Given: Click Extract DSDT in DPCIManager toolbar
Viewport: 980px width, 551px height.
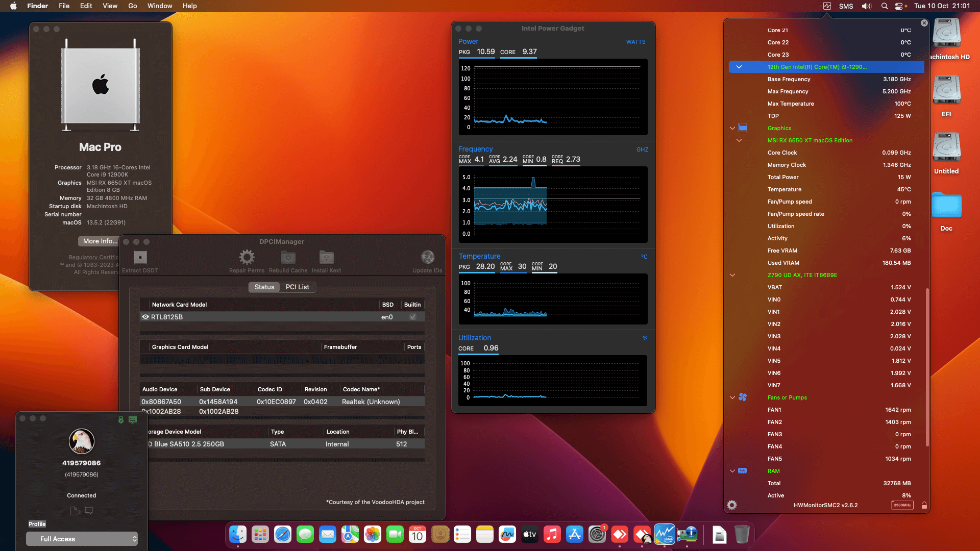Looking at the screenshot, I should coord(140,261).
